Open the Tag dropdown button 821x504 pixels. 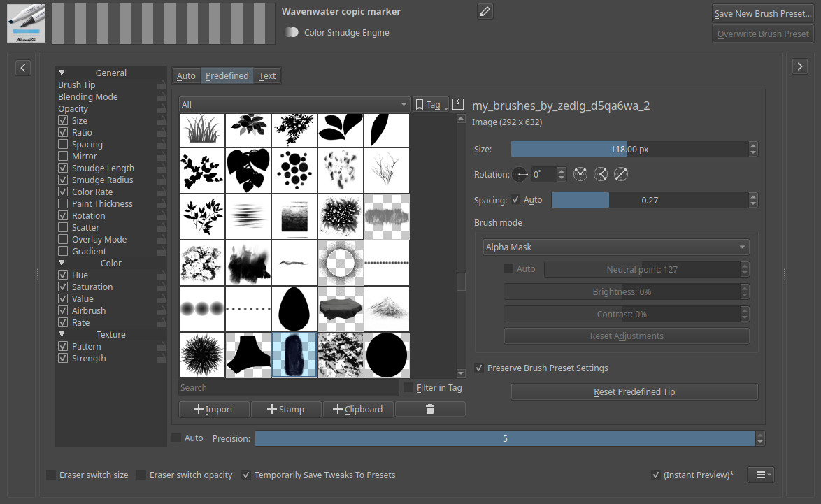coord(431,104)
